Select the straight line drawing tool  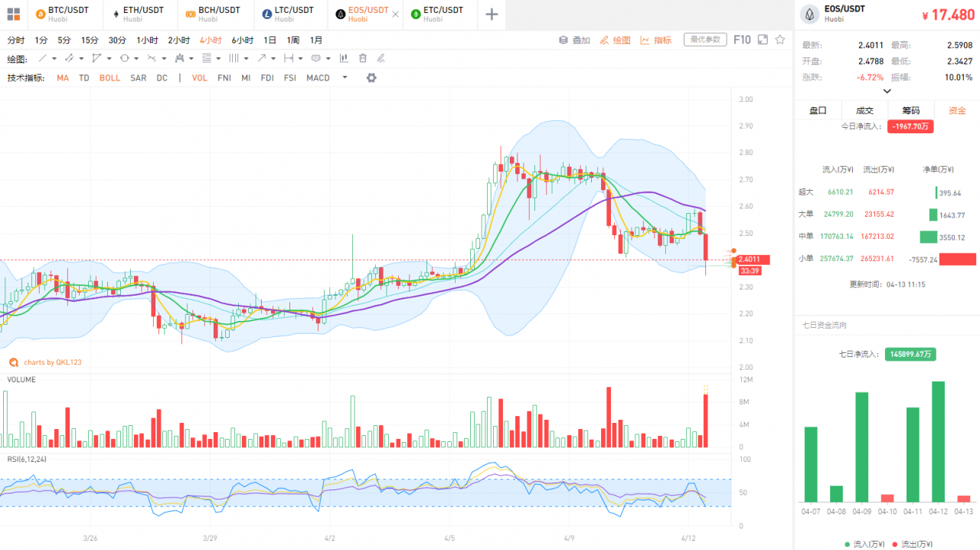(x=43, y=58)
